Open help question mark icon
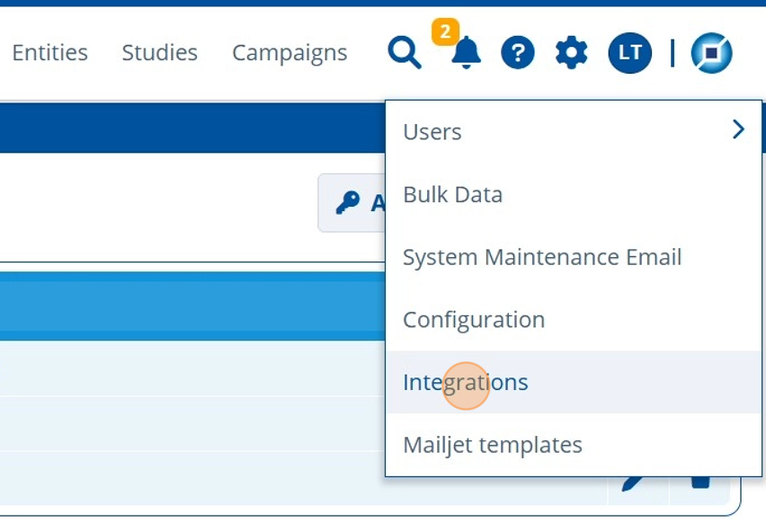The image size is (766, 532). [x=518, y=53]
